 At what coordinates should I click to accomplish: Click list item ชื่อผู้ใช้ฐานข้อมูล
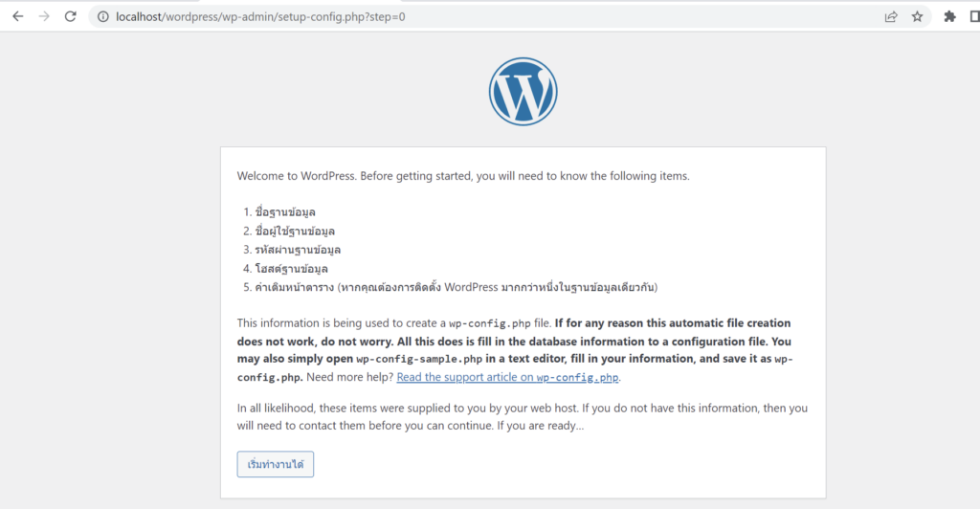pos(295,231)
